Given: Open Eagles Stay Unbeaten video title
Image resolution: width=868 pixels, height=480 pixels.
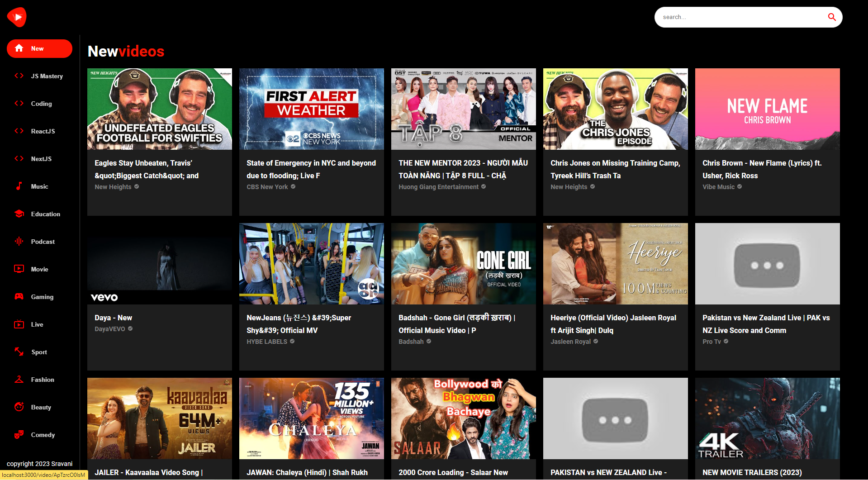Looking at the screenshot, I should point(147,169).
